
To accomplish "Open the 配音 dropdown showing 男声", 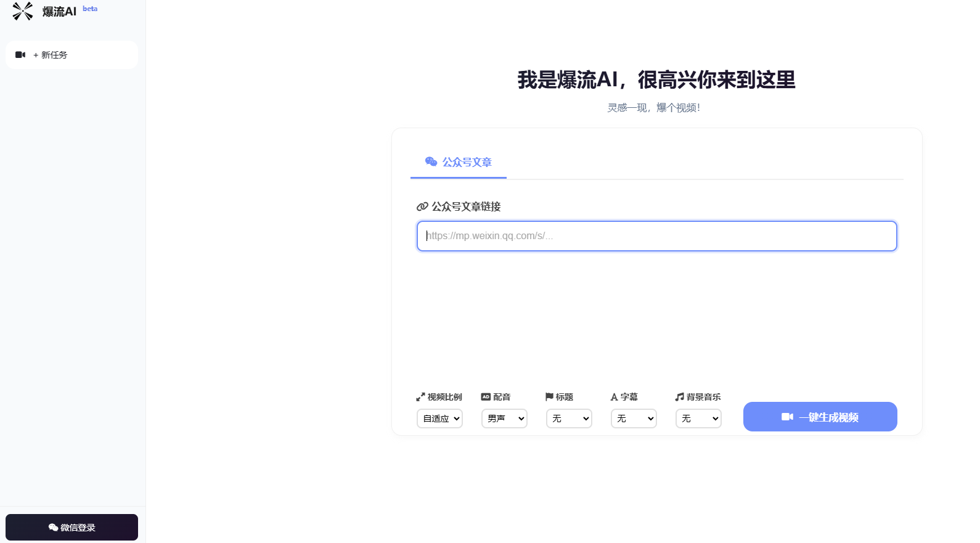I will tap(504, 418).
